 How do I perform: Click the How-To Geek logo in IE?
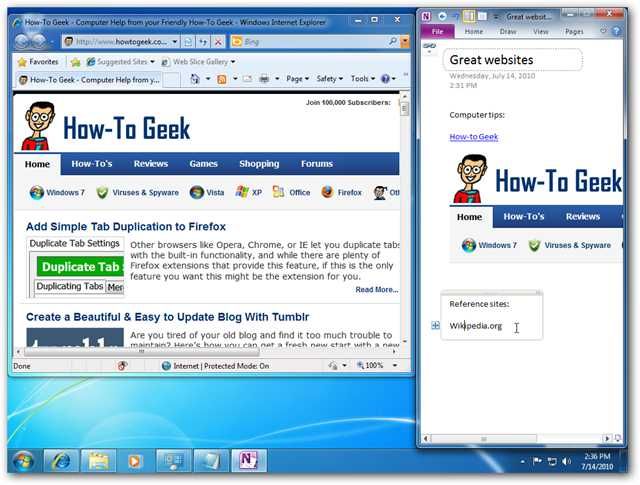[x=107, y=127]
